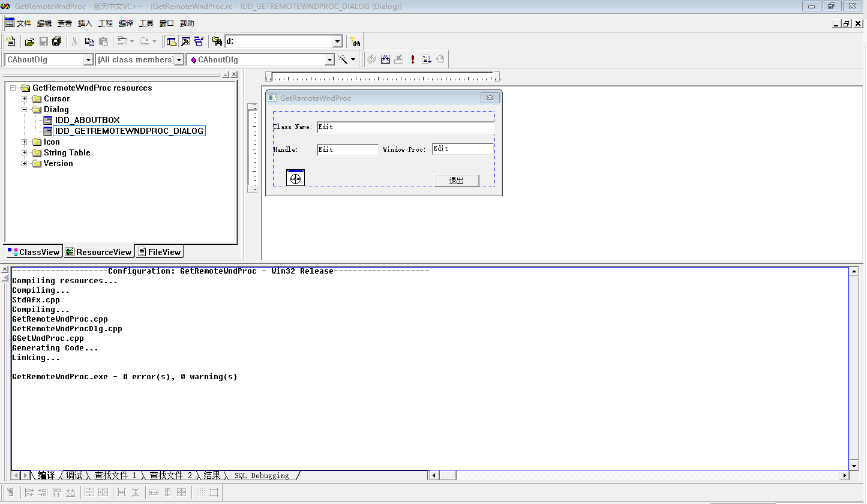Toggle the dotted grid button in dialog toolbar

[200, 493]
